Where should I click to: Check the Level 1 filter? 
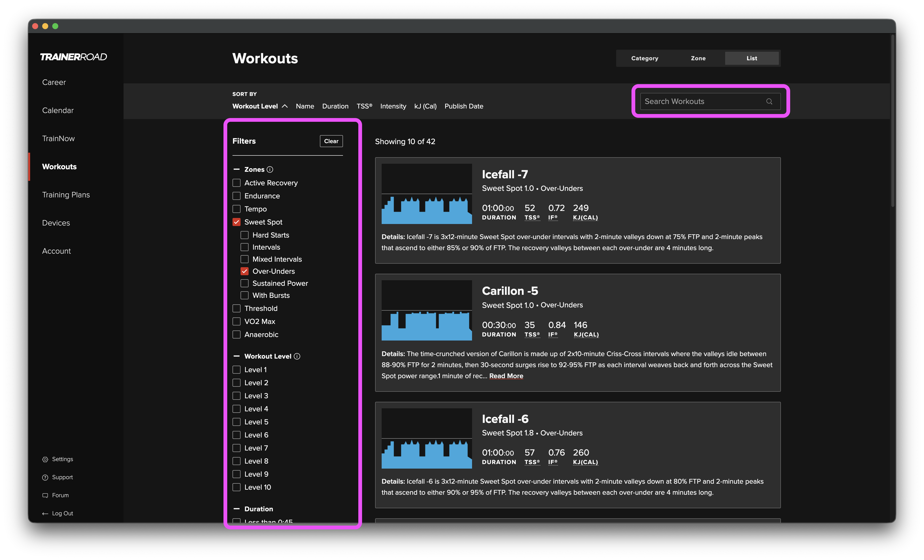[x=236, y=370]
